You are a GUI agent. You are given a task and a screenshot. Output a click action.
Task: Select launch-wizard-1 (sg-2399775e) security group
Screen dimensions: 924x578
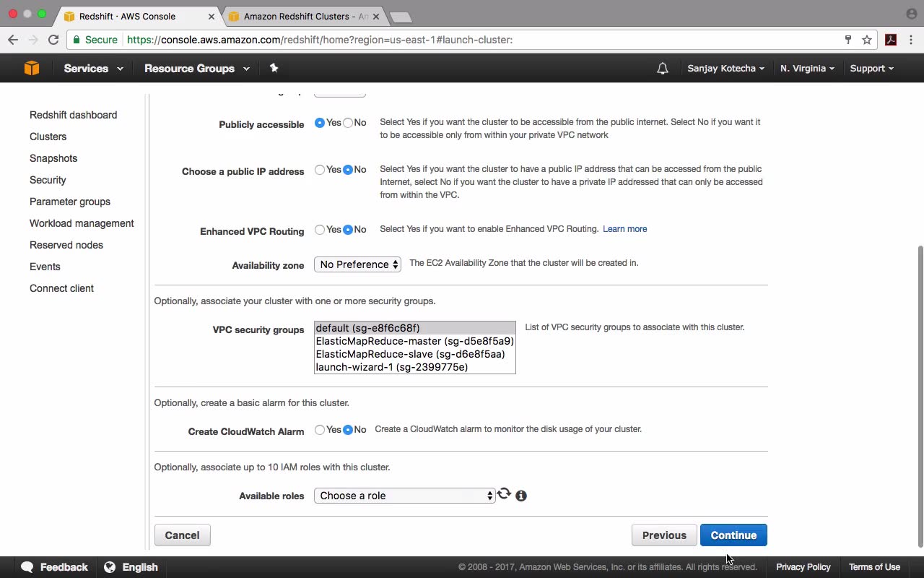coord(414,367)
